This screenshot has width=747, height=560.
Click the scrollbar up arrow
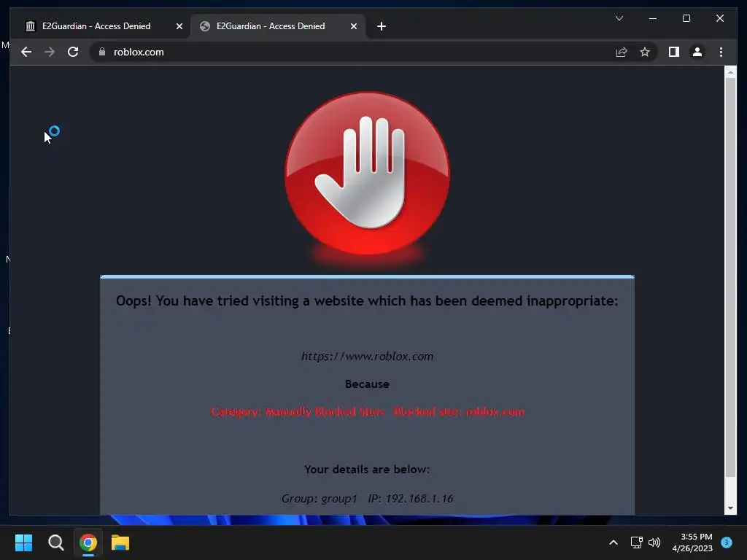(730, 73)
